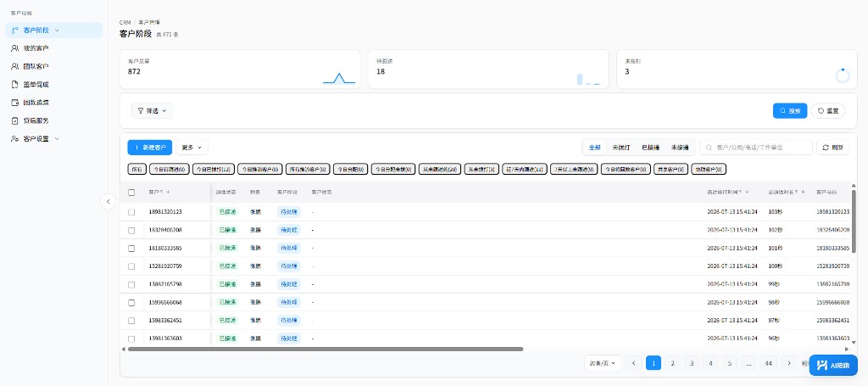Open 签单促成 in the sidebar
Viewport: 868px width, 386px height.
point(53,85)
